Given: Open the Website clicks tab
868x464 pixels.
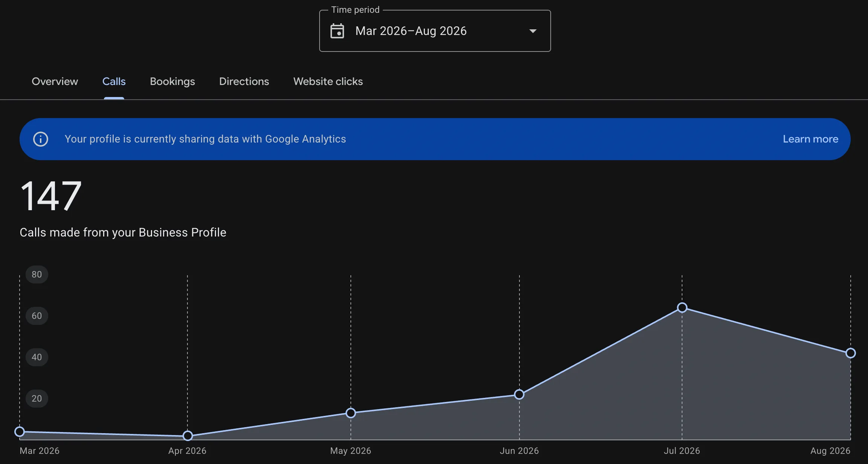Looking at the screenshot, I should [x=328, y=81].
